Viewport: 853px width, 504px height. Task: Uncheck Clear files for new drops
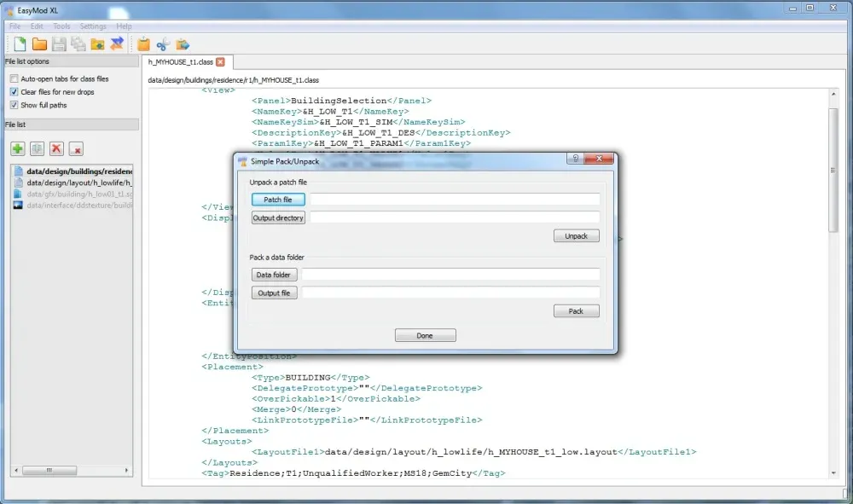14,92
